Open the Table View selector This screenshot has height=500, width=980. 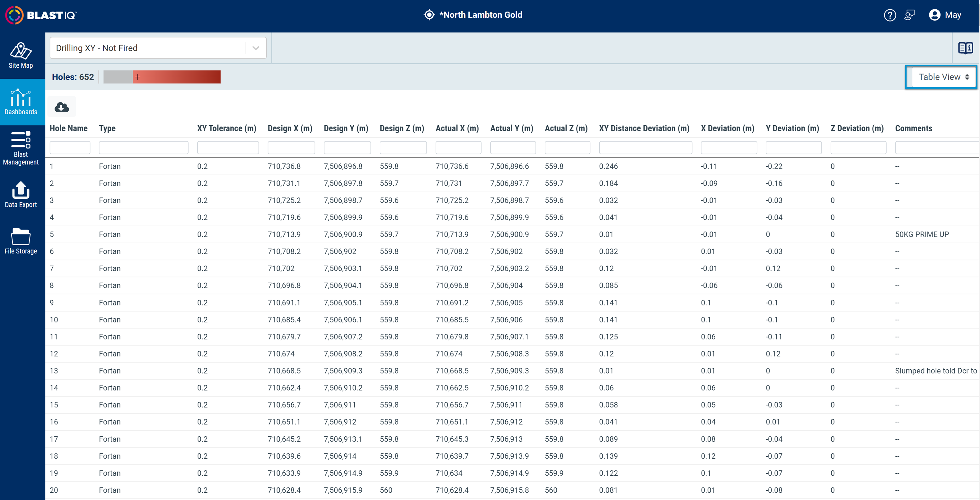coord(941,76)
